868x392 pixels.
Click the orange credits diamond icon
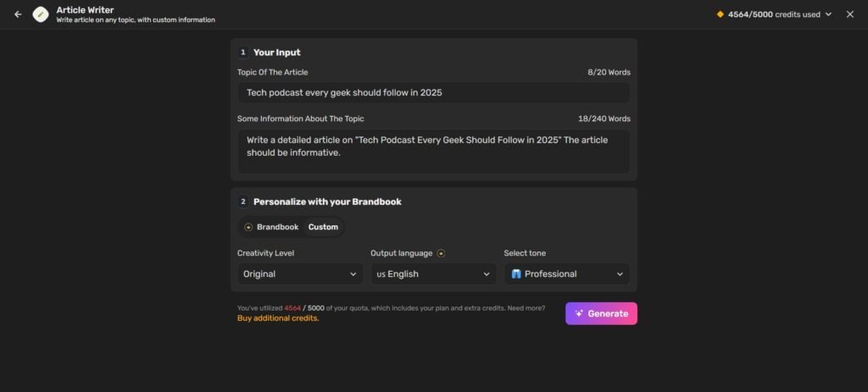(x=720, y=14)
